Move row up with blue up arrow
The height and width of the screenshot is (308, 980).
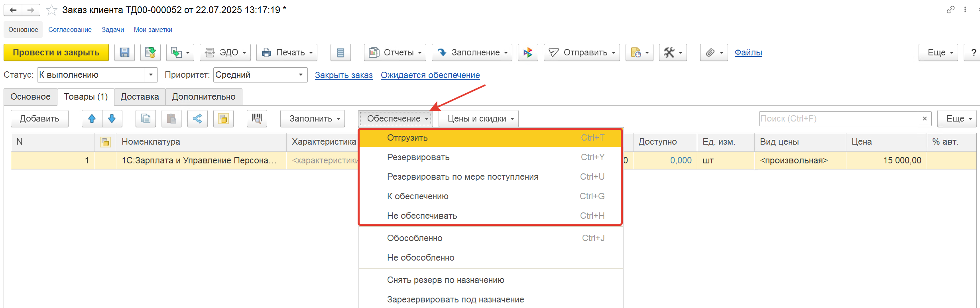(92, 119)
